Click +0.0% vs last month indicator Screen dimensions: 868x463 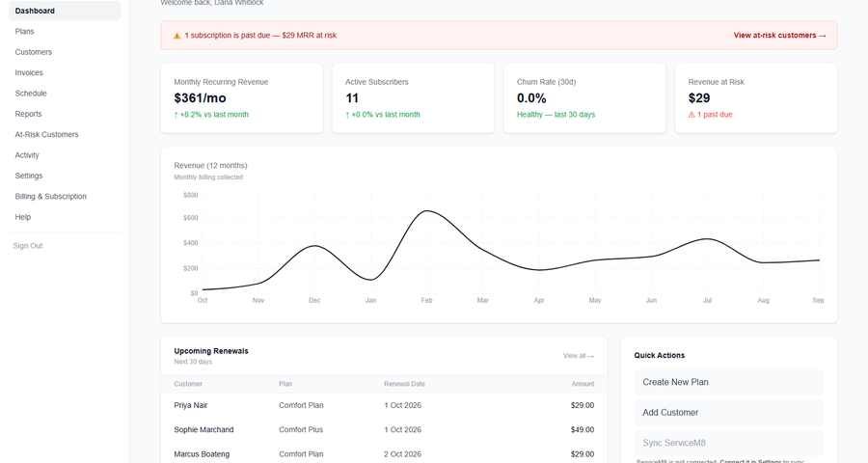[x=383, y=115]
